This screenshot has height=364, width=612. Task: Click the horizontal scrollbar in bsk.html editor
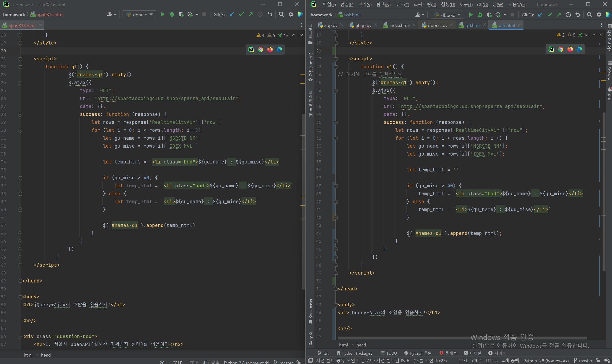462,338
